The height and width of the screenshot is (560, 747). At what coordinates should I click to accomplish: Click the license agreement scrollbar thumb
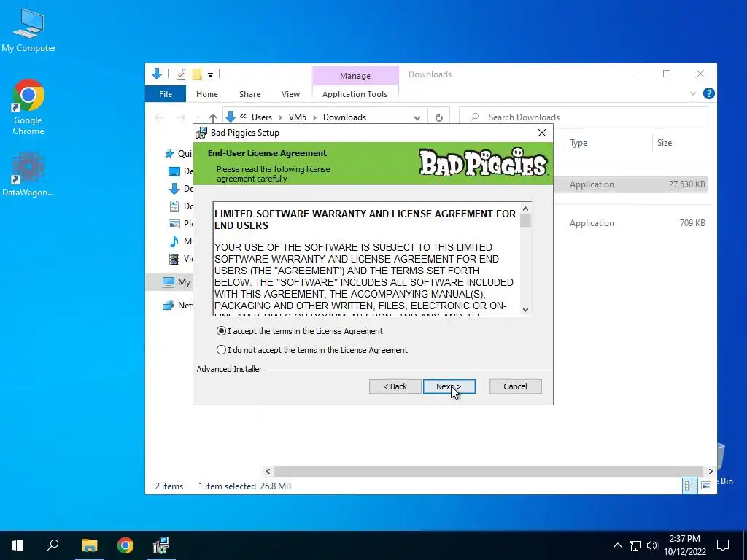525,221
